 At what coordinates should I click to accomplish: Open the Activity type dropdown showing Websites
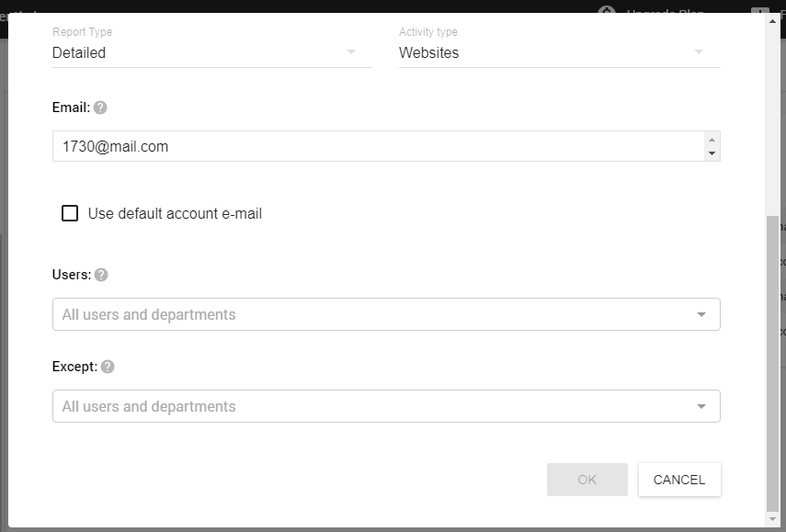(558, 52)
